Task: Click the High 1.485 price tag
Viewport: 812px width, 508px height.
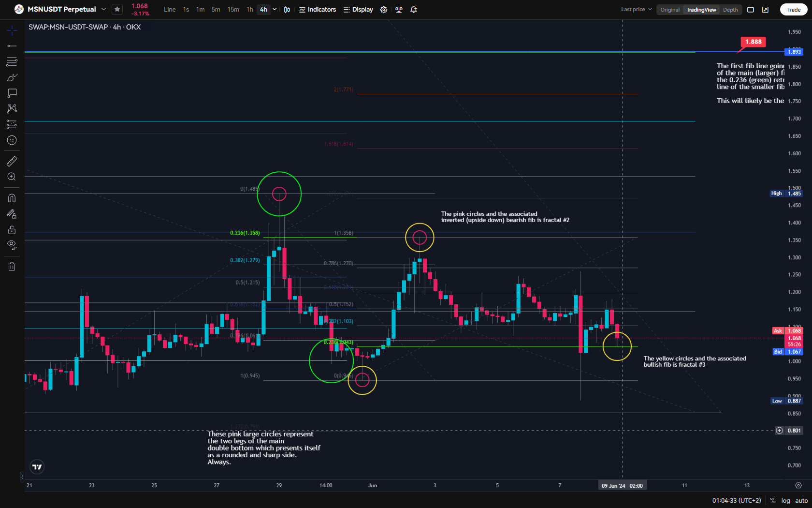Action: [786, 194]
